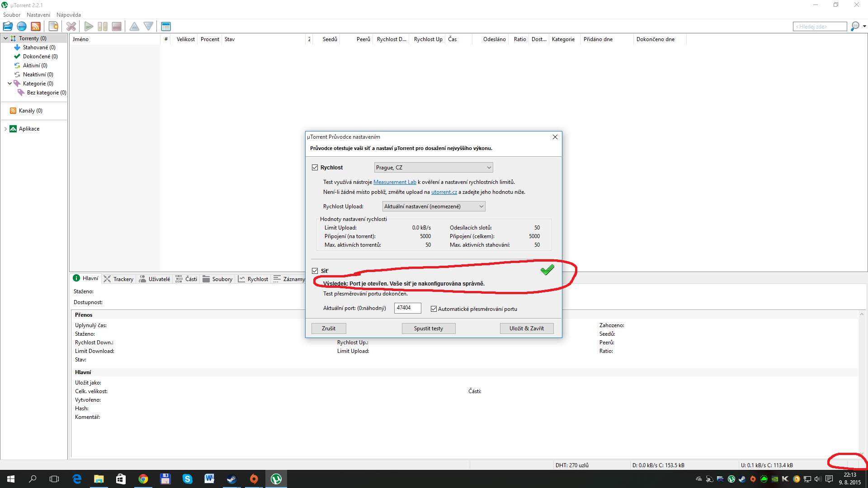The image size is (868, 488).
Task: Expand the Aplikace tree node
Action: 5,129
